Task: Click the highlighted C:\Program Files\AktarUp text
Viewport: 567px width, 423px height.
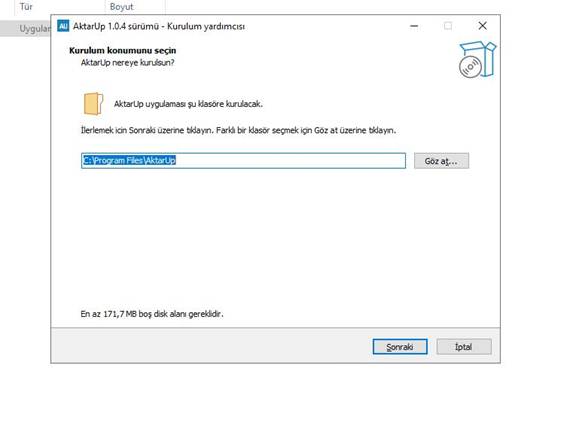Action: click(x=129, y=160)
